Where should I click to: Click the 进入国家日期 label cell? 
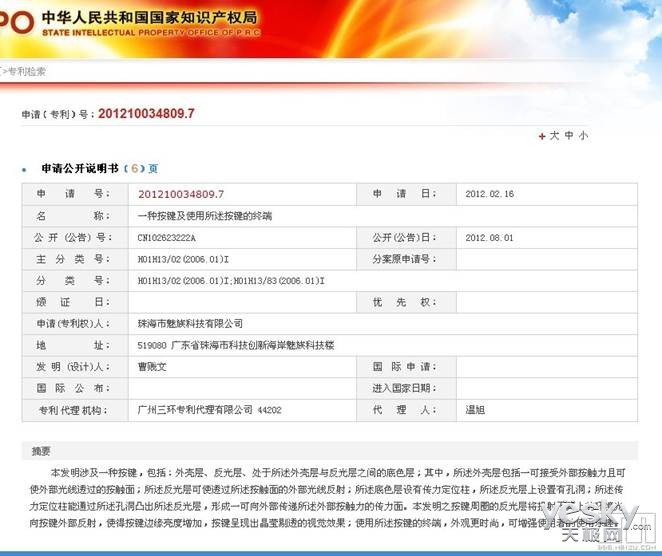coord(406,388)
